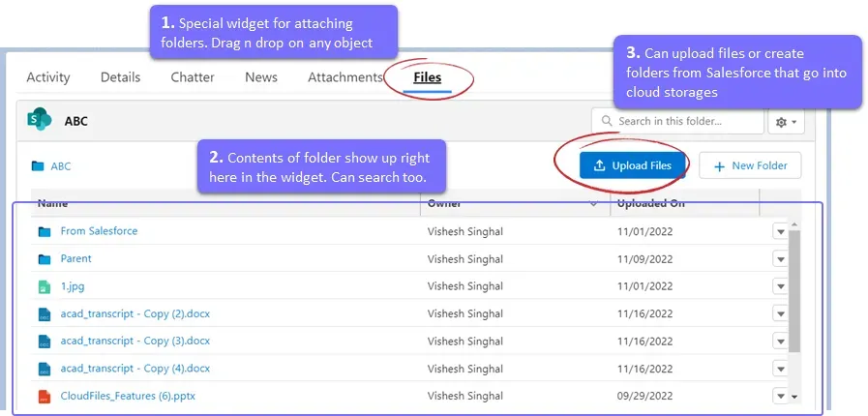Screen dimensions: 868x416
Task: Open the From Salesforce folder
Action: pos(99,231)
